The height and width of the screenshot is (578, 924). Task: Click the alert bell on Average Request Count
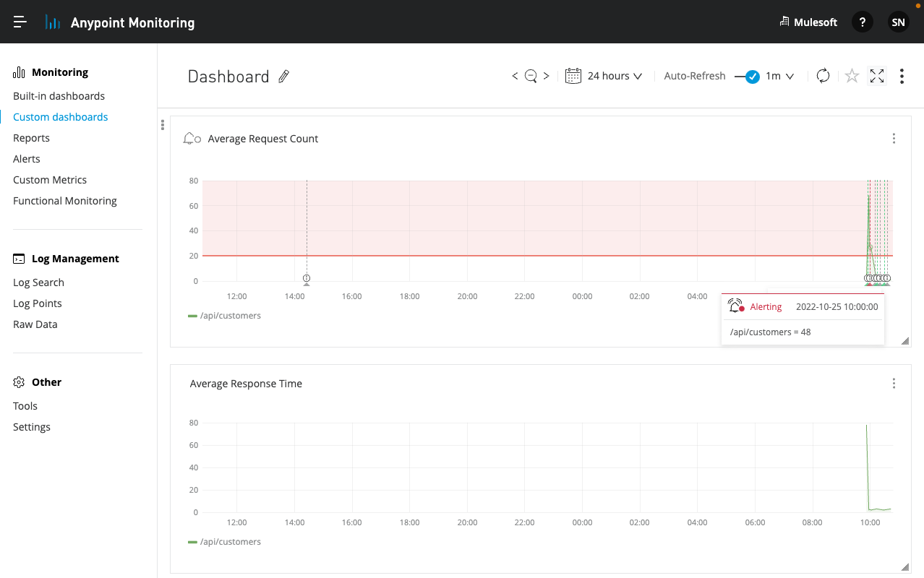(x=191, y=137)
